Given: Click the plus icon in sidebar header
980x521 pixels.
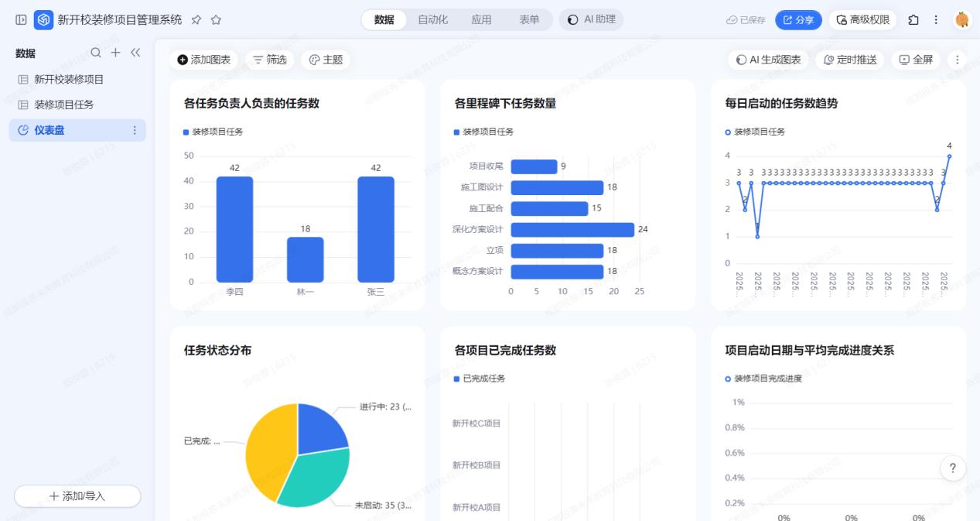Looking at the screenshot, I should pos(115,53).
